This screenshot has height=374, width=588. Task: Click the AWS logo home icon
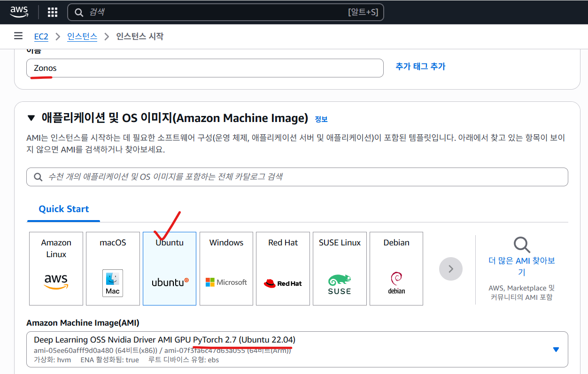[x=19, y=12]
